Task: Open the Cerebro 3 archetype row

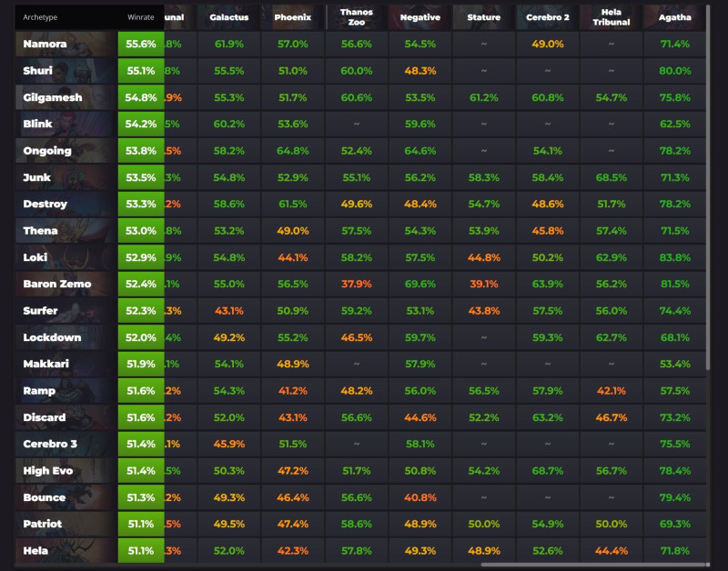Action: pyautogui.click(x=66, y=444)
